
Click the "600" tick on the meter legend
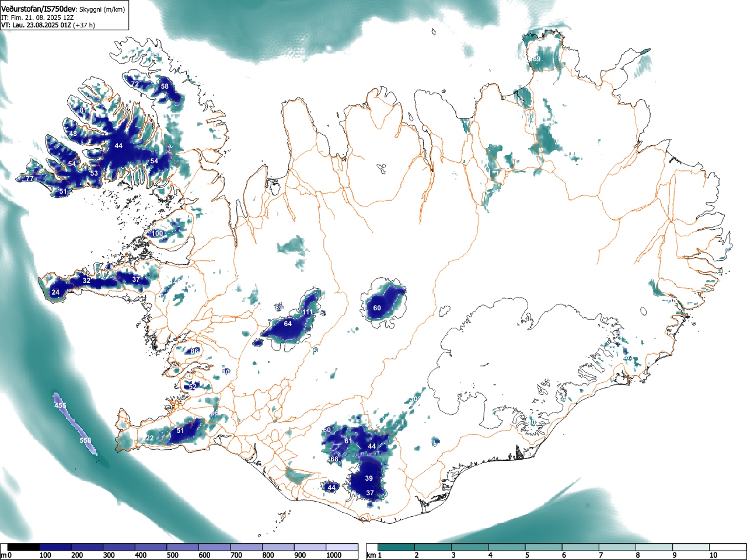204,555
